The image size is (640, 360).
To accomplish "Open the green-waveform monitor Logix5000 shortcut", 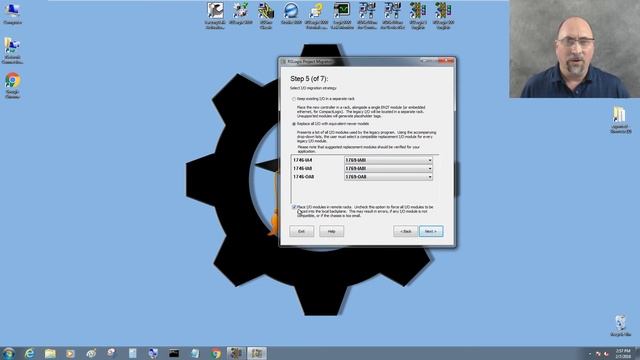I will (x=342, y=16).
